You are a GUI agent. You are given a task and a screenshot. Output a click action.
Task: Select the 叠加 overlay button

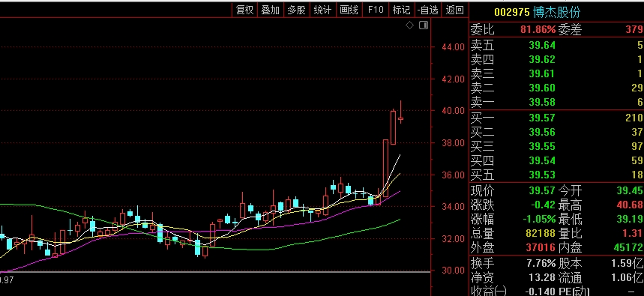pos(270,10)
